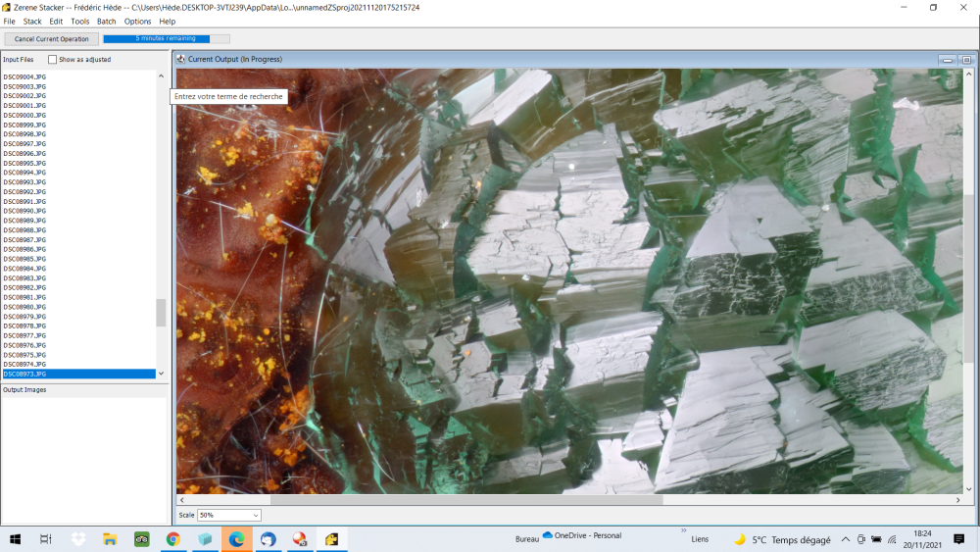Open the notification center icon

pyautogui.click(x=958, y=539)
